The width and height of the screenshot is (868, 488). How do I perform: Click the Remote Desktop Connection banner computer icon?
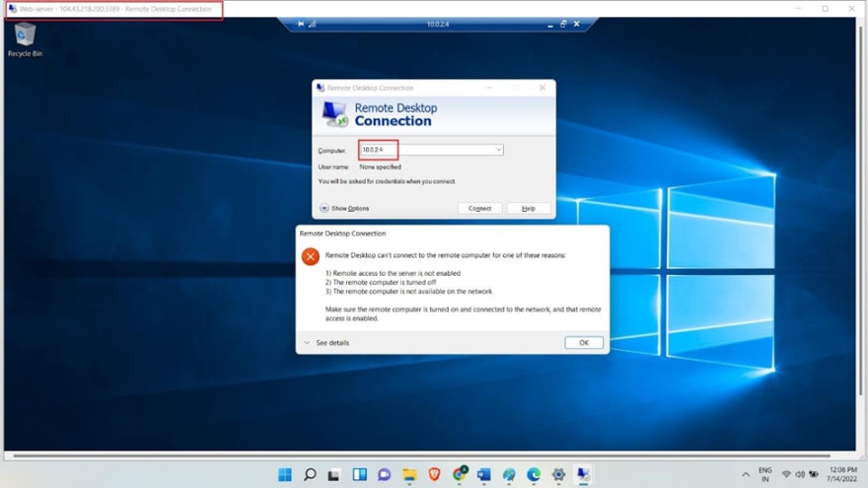coord(334,114)
